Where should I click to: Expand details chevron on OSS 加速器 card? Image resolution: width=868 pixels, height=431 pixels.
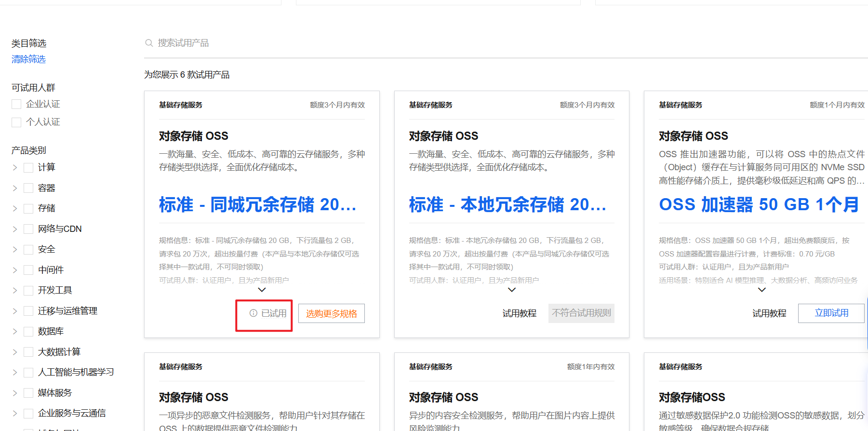pos(762,290)
